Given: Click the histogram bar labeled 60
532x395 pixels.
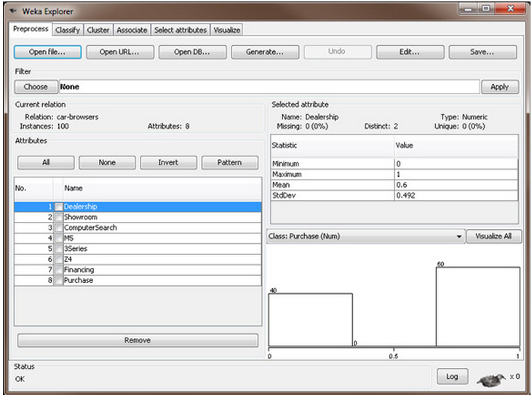Looking at the screenshot, I should pyautogui.click(x=477, y=306).
